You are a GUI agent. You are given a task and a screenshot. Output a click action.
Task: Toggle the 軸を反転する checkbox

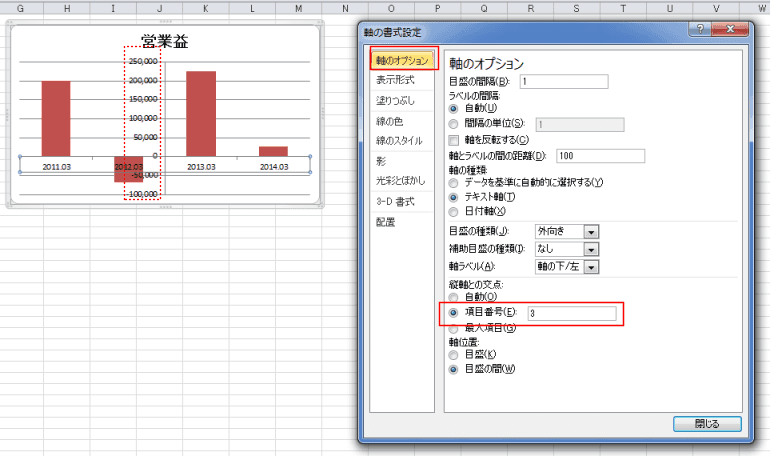[x=454, y=140]
